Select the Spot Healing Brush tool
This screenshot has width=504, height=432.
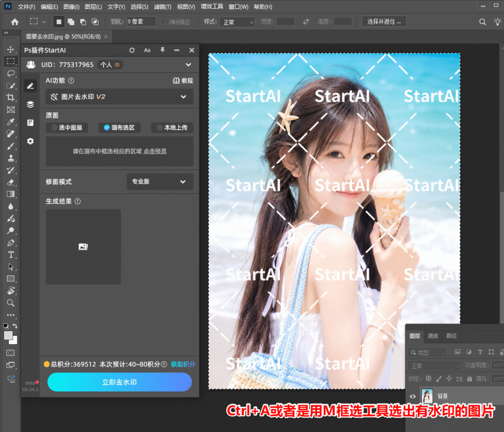click(11, 134)
